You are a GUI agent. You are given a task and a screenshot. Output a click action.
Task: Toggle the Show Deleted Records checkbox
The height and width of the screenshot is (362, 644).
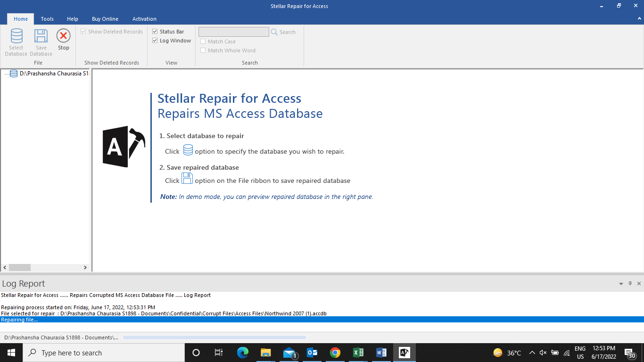83,32
